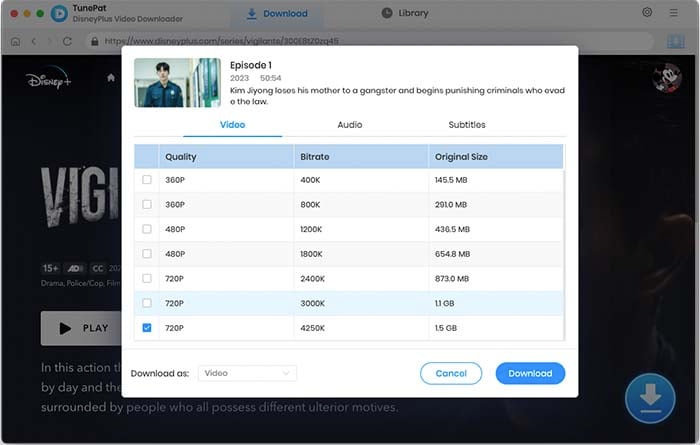The height and width of the screenshot is (445, 700).
Task: Reload the page with refresh icon
Action: 67,42
